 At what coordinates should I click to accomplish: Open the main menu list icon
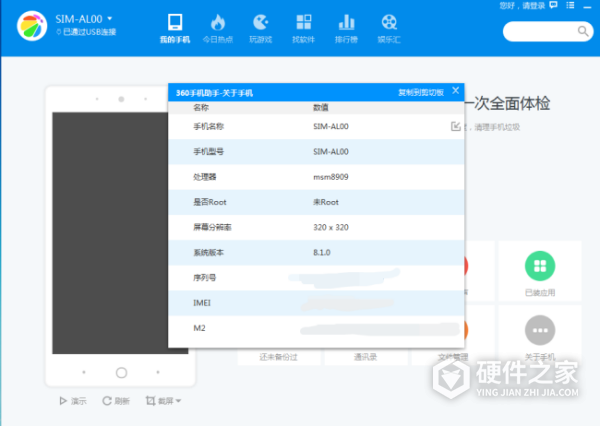570,5
